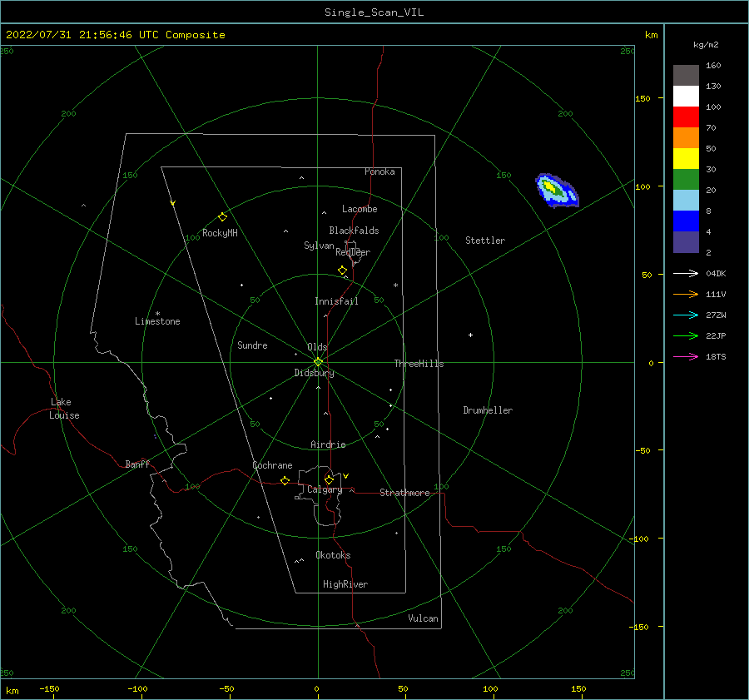Select the yellow 50 kg/m2 legend swatch
This screenshot has height=700, width=749.
tap(686, 159)
